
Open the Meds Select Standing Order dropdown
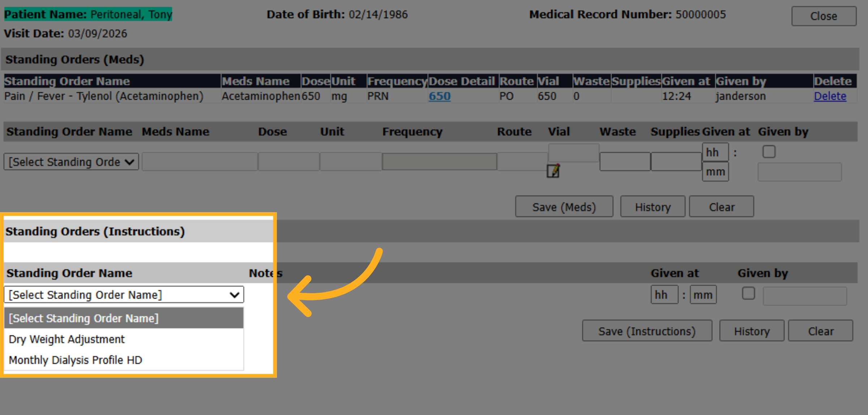[71, 162]
